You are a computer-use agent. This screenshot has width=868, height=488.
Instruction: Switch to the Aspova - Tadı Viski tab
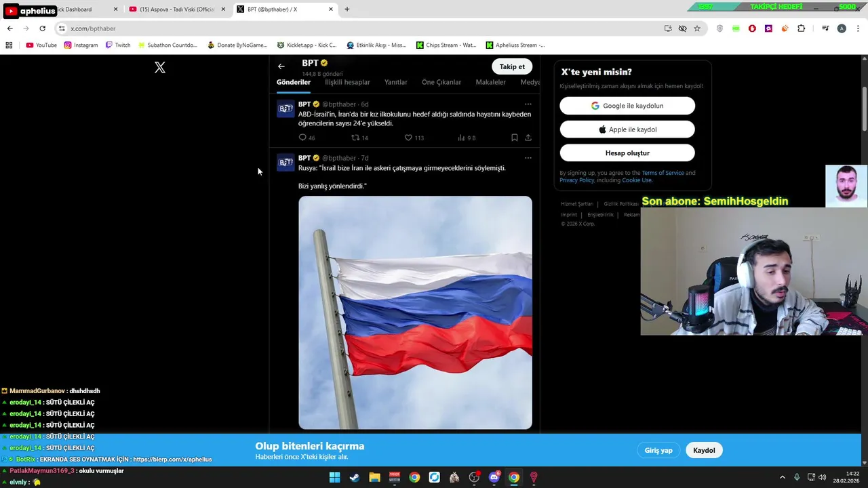click(x=176, y=9)
